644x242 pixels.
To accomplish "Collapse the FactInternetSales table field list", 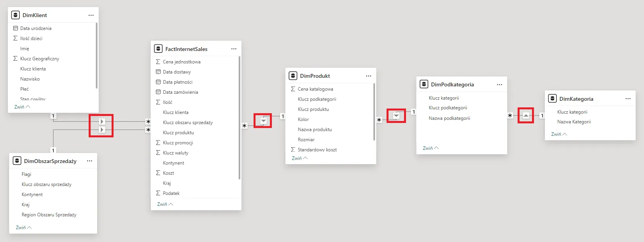I will (x=165, y=204).
